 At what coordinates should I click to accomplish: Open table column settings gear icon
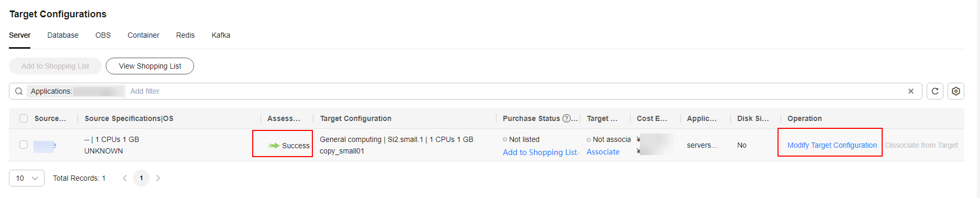[956, 91]
